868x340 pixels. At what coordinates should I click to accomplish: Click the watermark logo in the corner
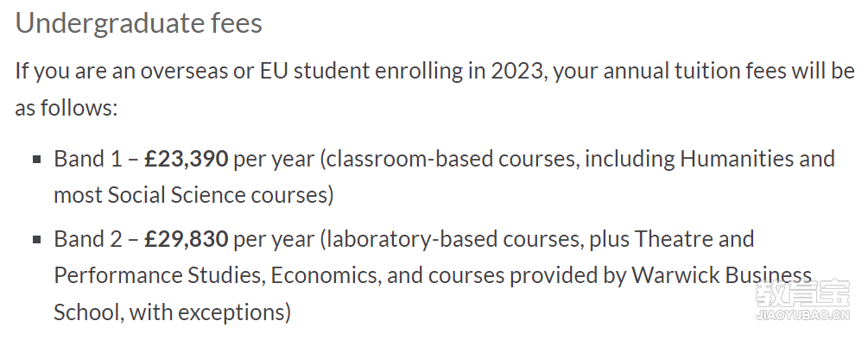[x=802, y=293]
